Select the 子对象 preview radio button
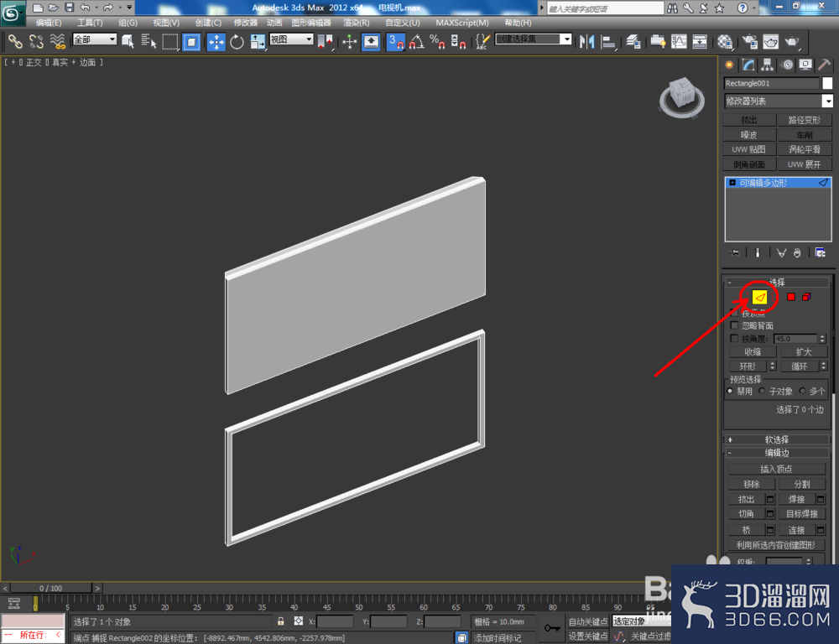839x644 pixels. 762,391
